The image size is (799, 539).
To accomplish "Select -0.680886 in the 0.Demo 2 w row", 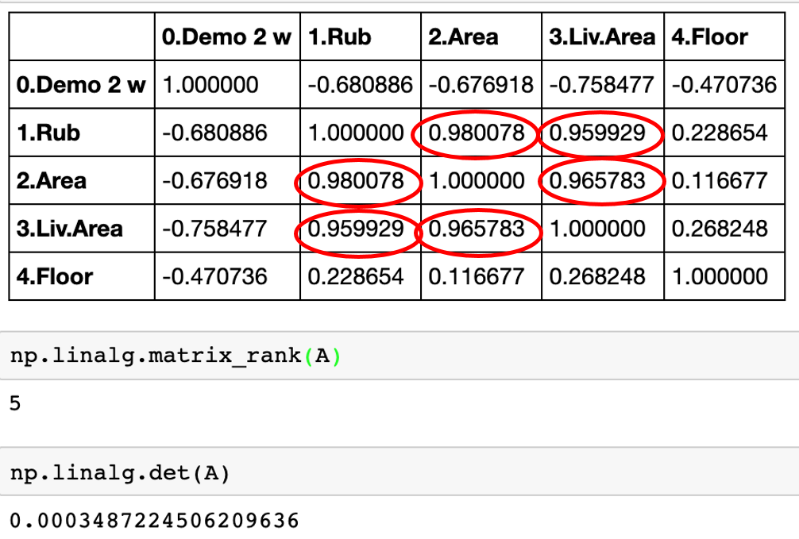I will 360,85.
